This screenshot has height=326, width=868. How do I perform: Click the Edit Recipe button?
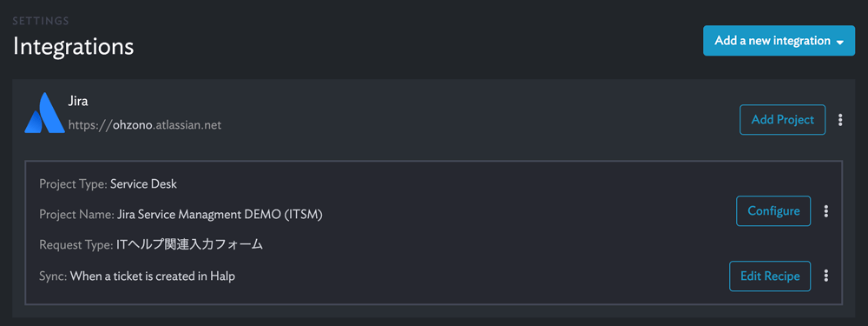pos(770,276)
